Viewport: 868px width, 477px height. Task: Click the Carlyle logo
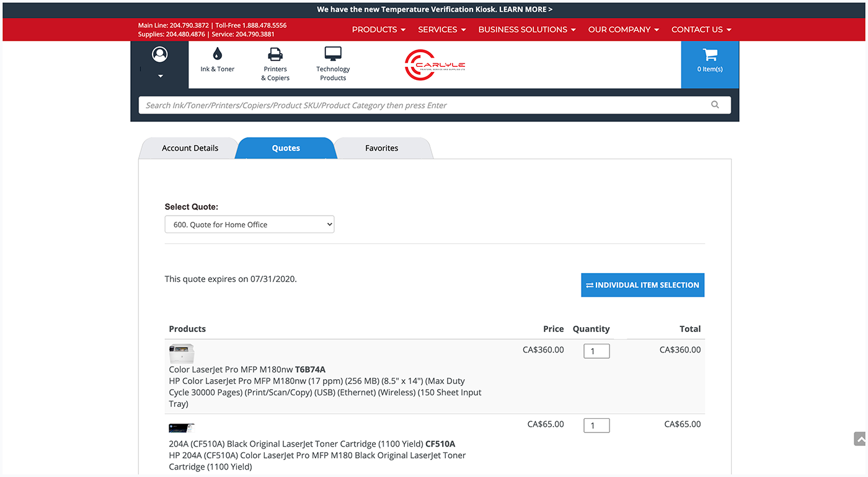click(435, 65)
